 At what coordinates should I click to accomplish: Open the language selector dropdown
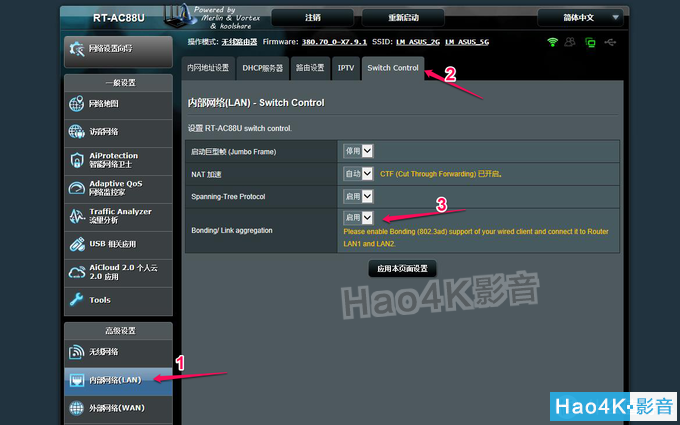click(580, 18)
